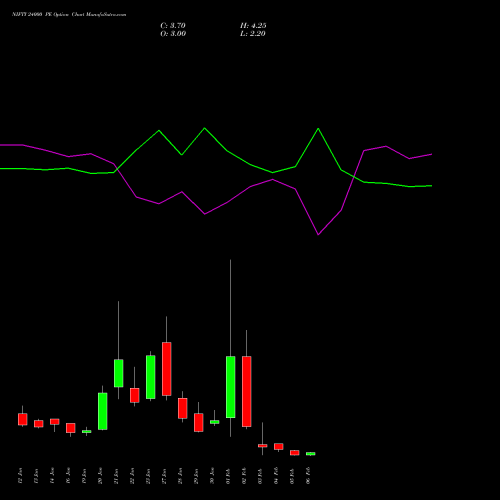Click the open value 'O: 3.00'
500x500 pixels.
tap(173, 34)
